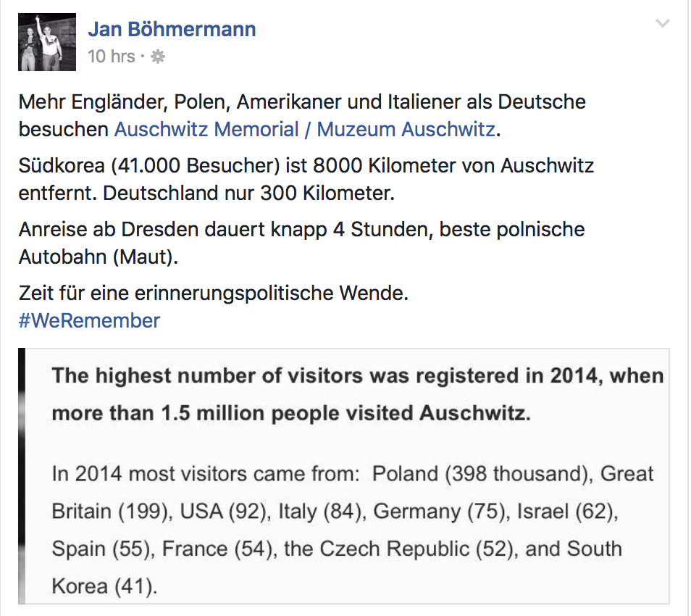
Task: Open the attached visitor statistics image
Action: tap(344, 476)
